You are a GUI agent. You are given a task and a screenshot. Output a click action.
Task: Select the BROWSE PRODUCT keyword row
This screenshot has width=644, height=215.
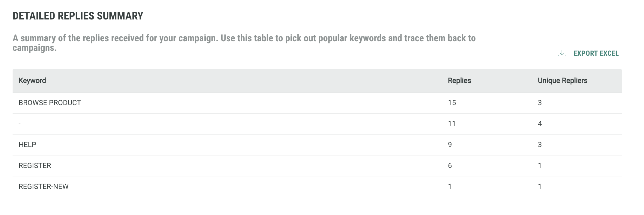(x=50, y=103)
